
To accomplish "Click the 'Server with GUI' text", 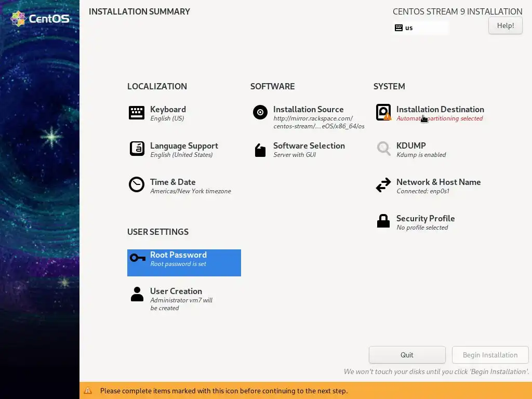I will [295, 155].
